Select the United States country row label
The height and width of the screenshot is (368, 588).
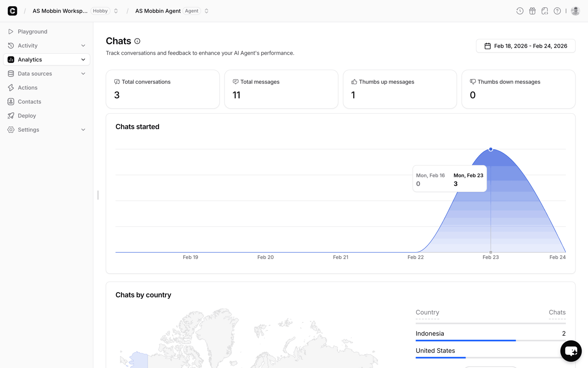[x=435, y=351]
